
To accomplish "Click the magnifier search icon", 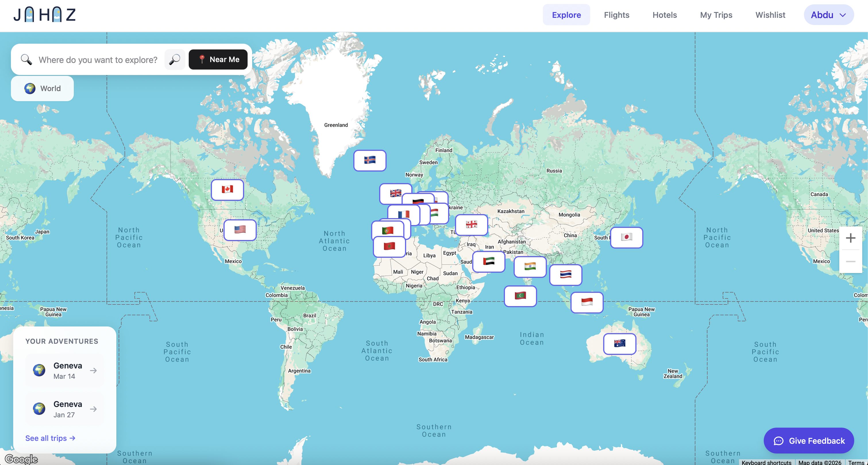I will pos(175,59).
